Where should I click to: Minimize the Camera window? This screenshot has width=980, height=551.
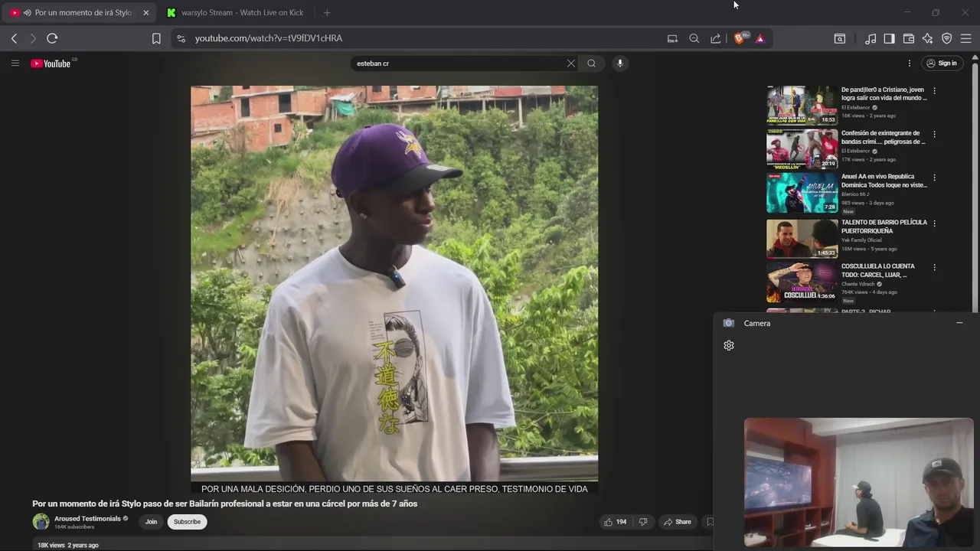pyautogui.click(x=959, y=323)
